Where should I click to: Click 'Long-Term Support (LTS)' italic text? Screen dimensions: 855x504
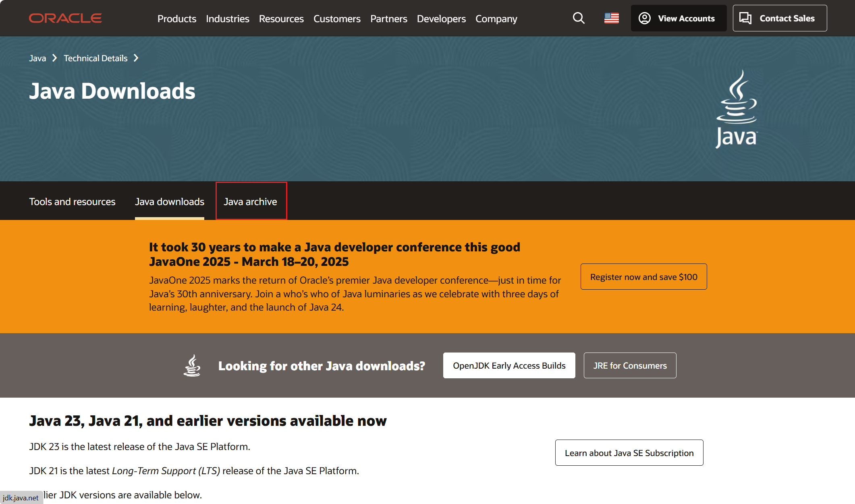(166, 471)
